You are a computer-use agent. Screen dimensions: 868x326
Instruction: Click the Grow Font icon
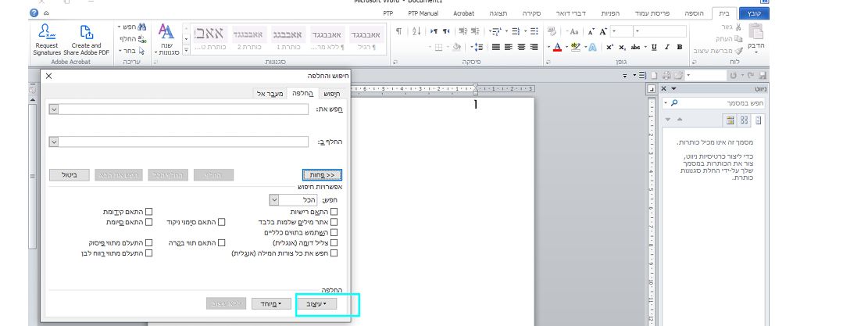603,31
